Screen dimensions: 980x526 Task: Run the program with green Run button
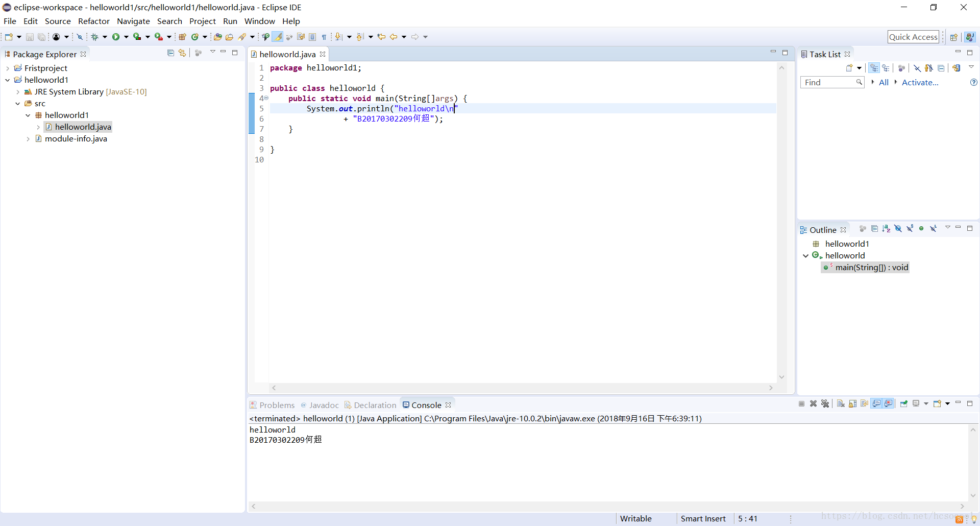[116, 37]
